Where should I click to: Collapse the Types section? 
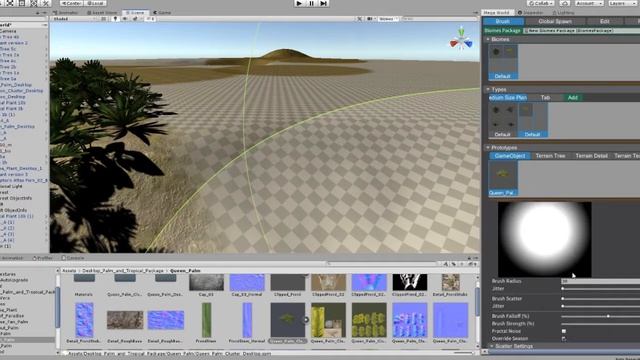[488, 89]
